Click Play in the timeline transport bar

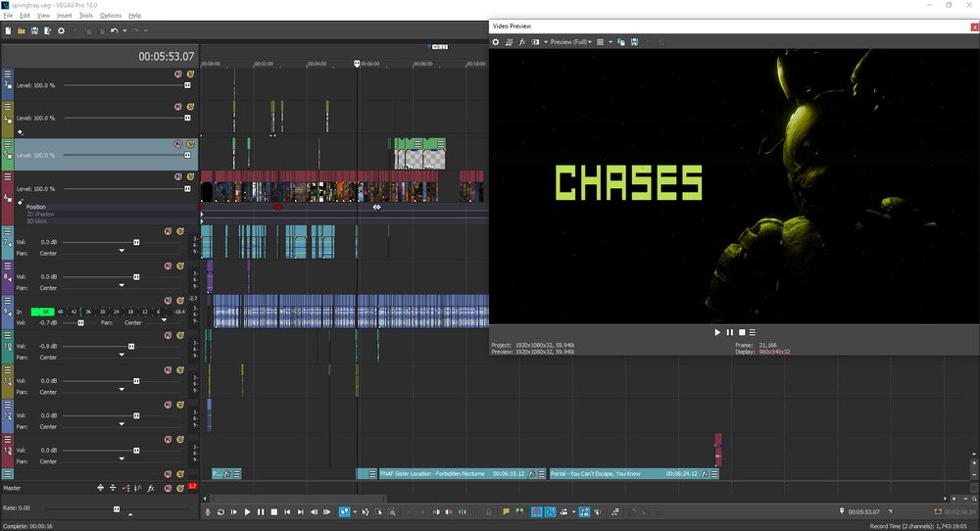[x=248, y=512]
